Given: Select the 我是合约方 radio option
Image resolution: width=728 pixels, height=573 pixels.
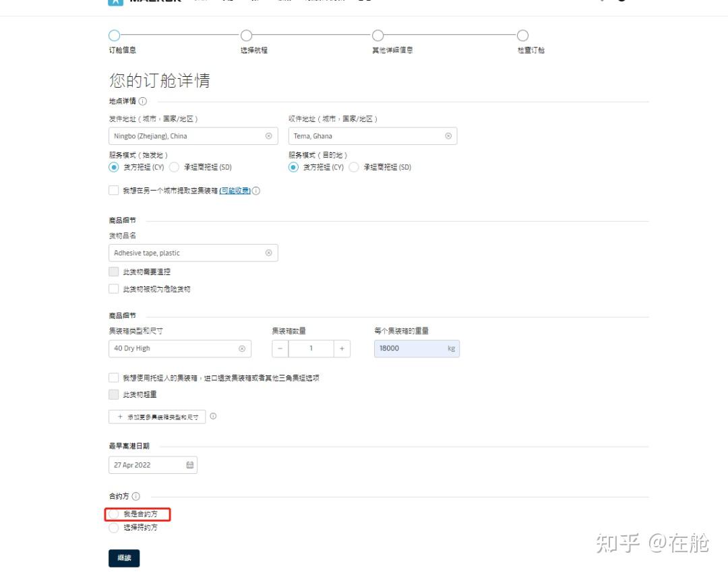Looking at the screenshot, I should 113,514.
